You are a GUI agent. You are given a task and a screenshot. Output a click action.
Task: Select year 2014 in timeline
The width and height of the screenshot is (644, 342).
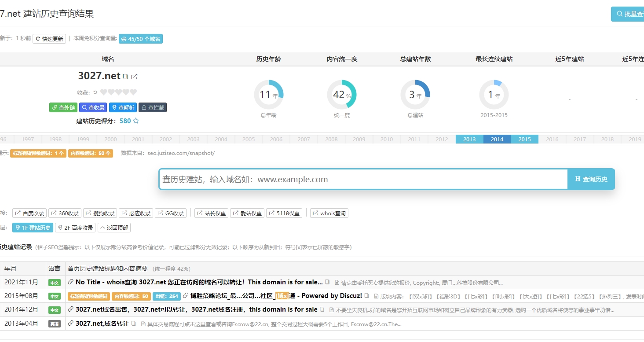click(x=497, y=139)
